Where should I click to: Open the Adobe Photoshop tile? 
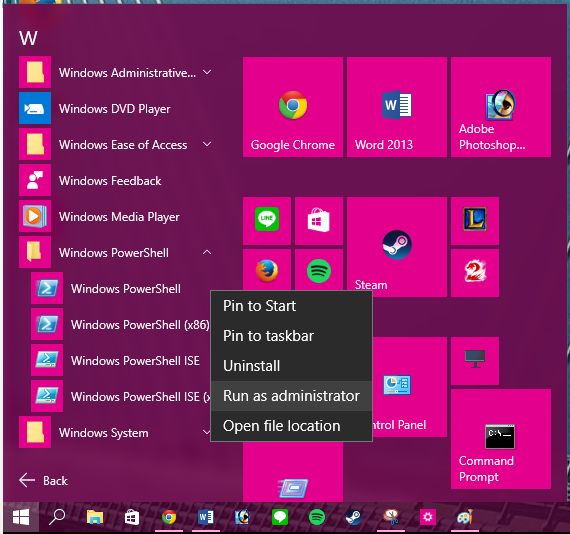click(x=501, y=107)
